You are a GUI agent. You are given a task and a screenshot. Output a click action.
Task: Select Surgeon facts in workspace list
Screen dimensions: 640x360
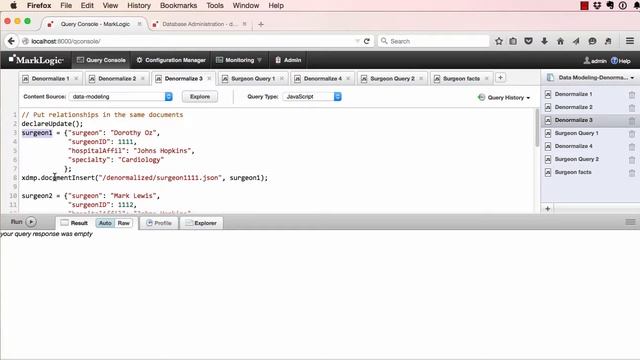pyautogui.click(x=573, y=172)
